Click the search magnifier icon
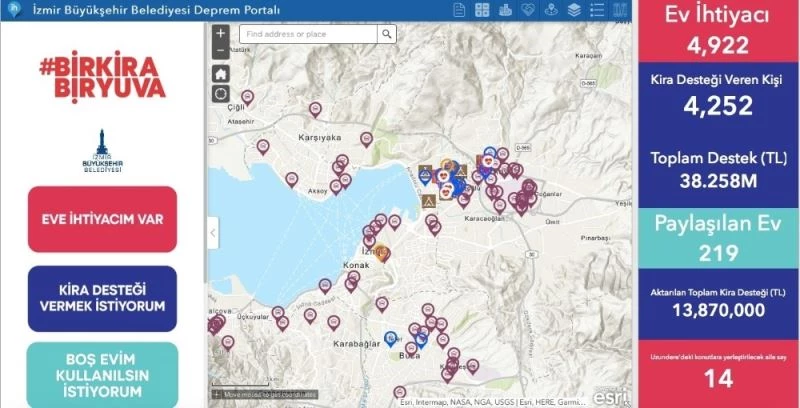800x408 pixels. click(x=386, y=34)
